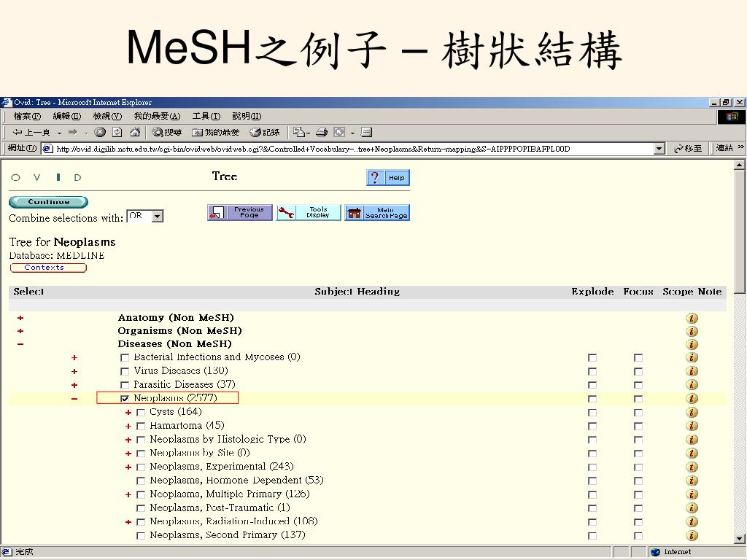Expand Anatomy (Non MeSH) tree branch
The image size is (747, 560).
[x=20, y=318]
